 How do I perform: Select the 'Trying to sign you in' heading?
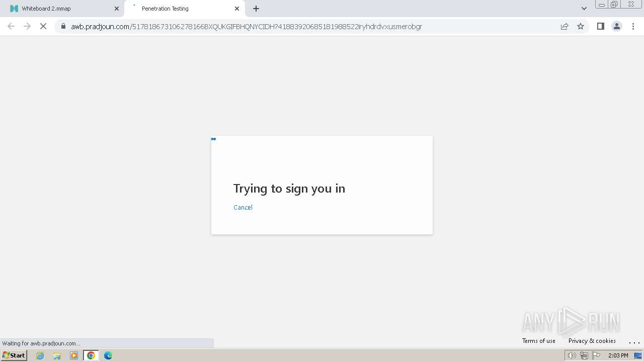[289, 189]
